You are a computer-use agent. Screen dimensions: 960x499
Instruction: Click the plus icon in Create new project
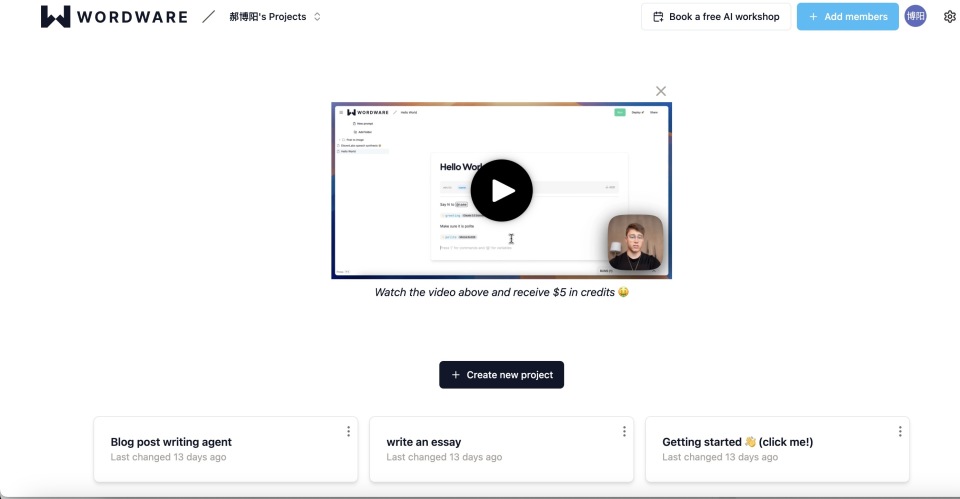456,375
